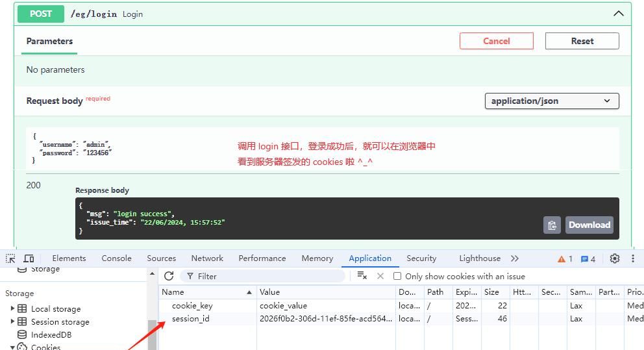Open the Sources tab

coord(162,258)
